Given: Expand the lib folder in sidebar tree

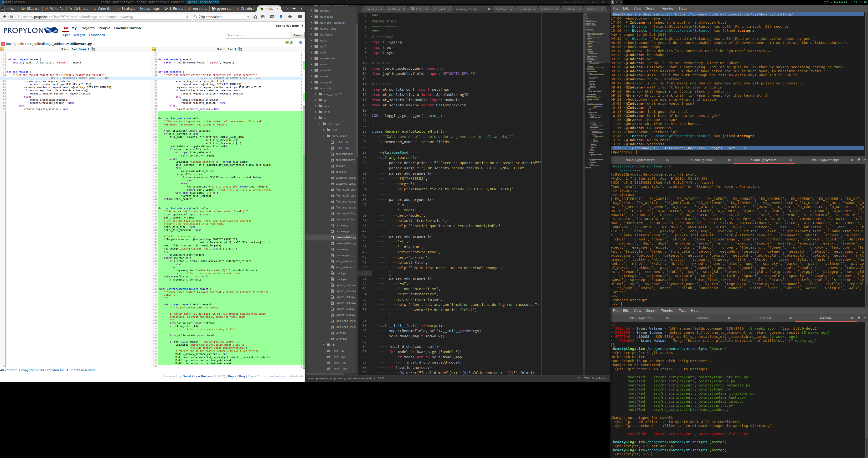Looking at the screenshot, I should pyautogui.click(x=324, y=344).
